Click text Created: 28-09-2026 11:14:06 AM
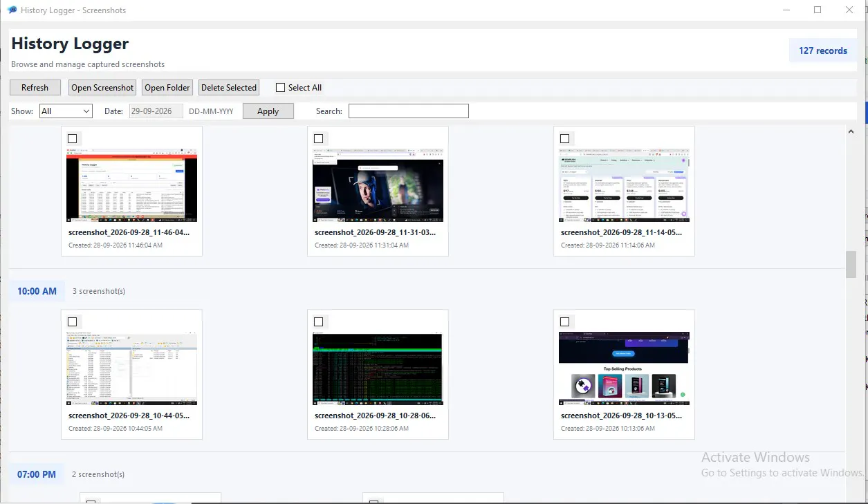 (608, 245)
